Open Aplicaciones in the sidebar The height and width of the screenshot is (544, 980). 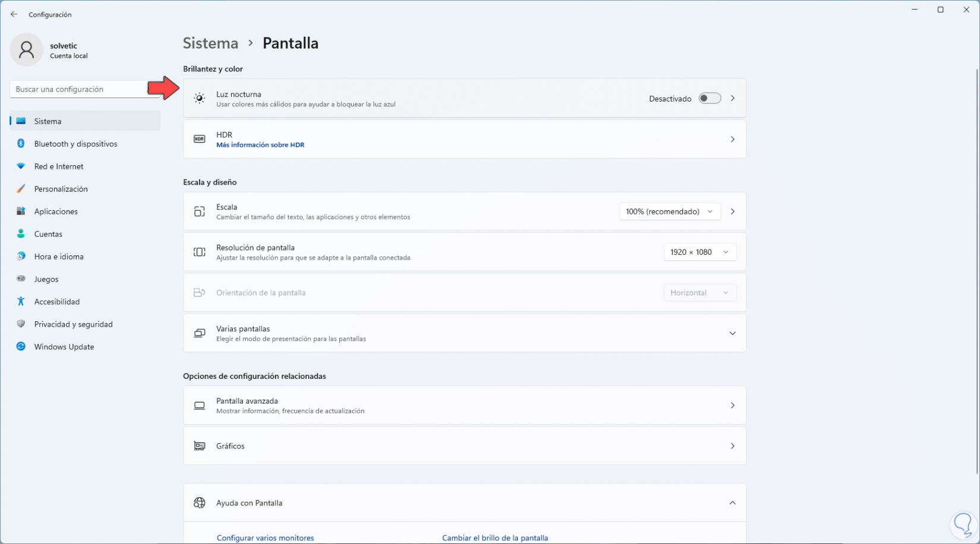pyautogui.click(x=56, y=211)
